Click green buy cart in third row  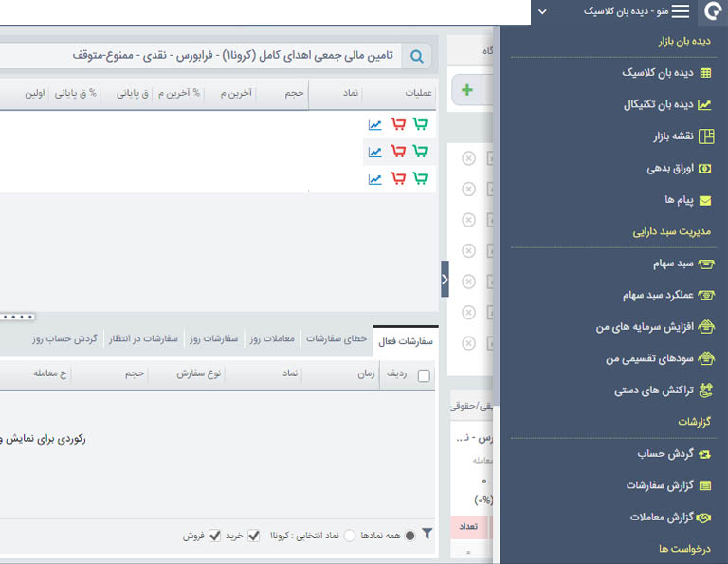420,178
